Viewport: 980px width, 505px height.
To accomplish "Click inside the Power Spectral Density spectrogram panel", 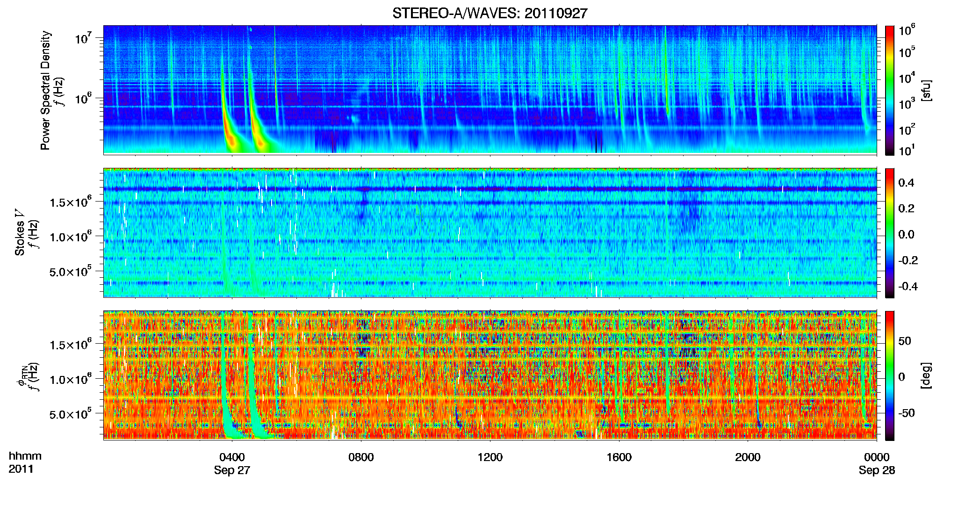I will coord(490,90).
